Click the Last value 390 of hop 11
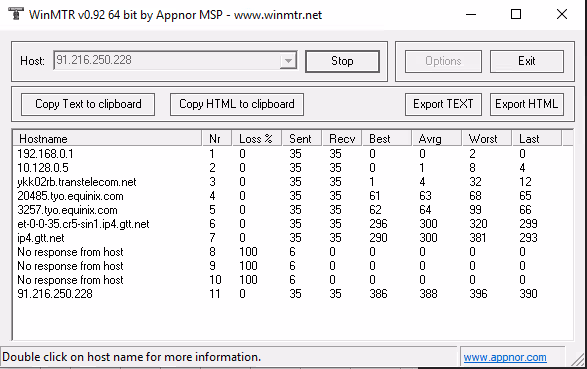587x369 pixels. (528, 294)
